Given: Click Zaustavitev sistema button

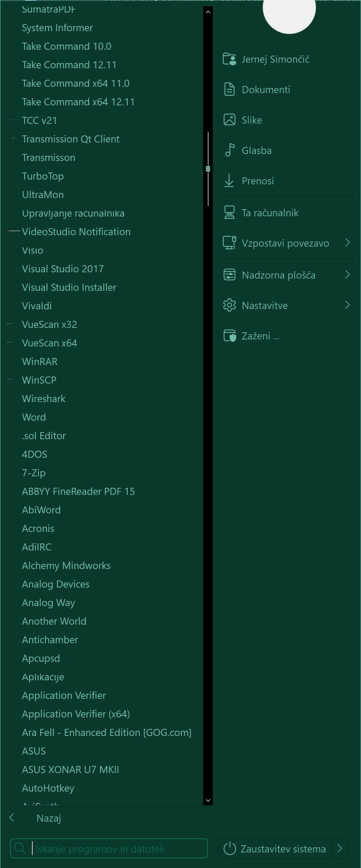Looking at the screenshot, I should (x=275, y=848).
